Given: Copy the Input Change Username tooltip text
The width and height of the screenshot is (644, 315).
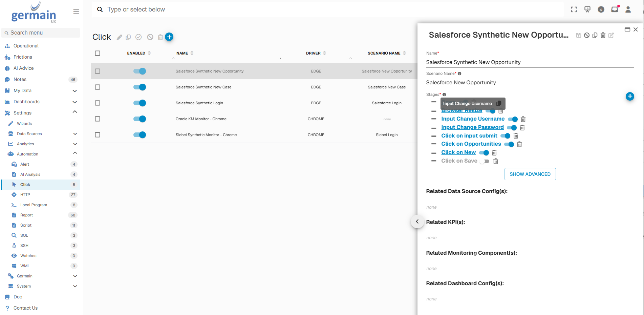Looking at the screenshot, I should (x=499, y=103).
